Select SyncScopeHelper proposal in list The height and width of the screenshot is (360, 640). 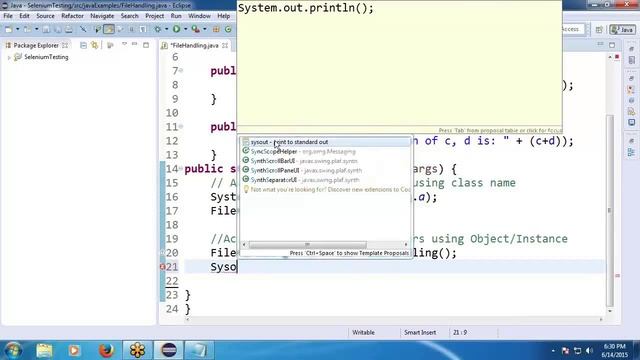[x=325, y=151]
